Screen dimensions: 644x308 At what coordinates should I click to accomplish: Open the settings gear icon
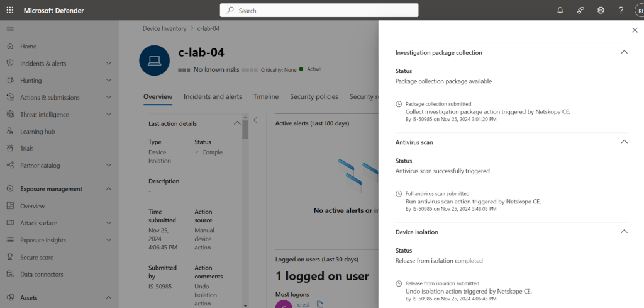coord(601,10)
